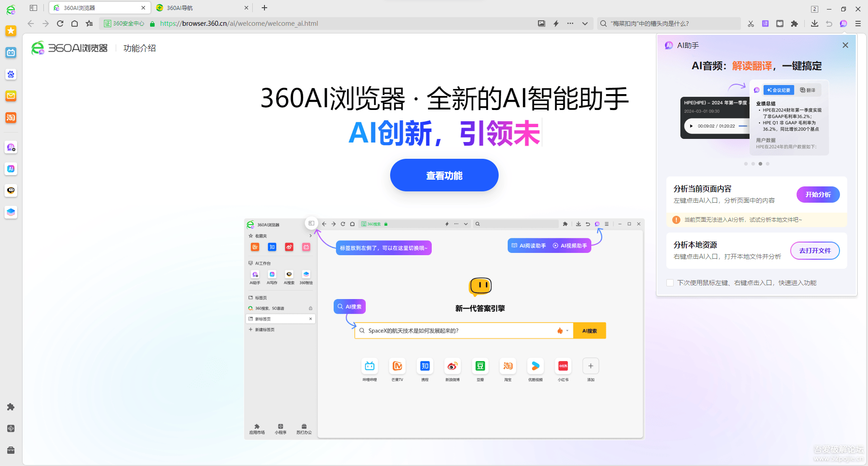Select the third carousel dot in AI助手 panel

tap(760, 164)
